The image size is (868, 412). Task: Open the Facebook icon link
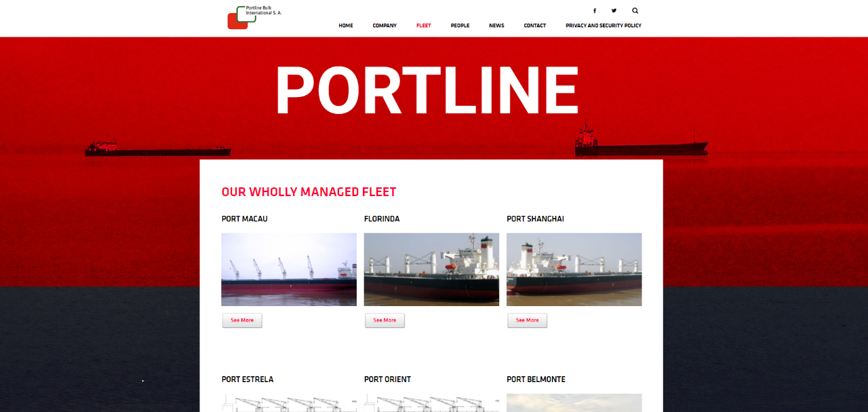pyautogui.click(x=595, y=11)
